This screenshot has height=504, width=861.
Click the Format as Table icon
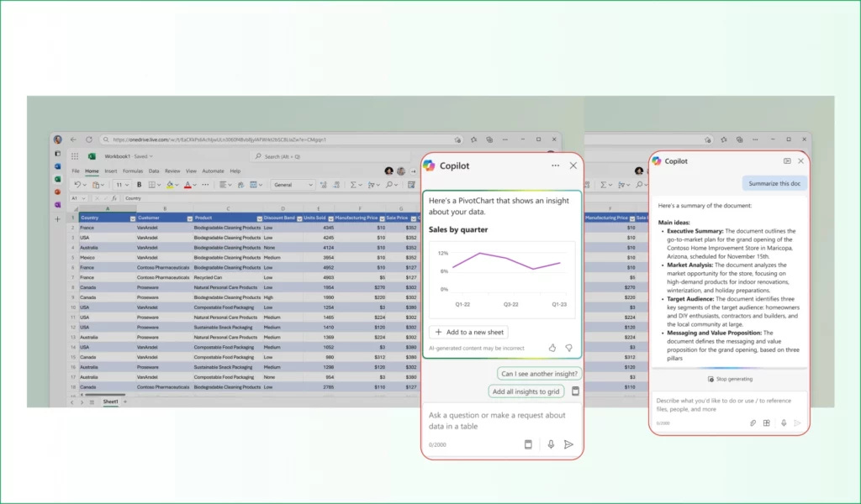[254, 185]
